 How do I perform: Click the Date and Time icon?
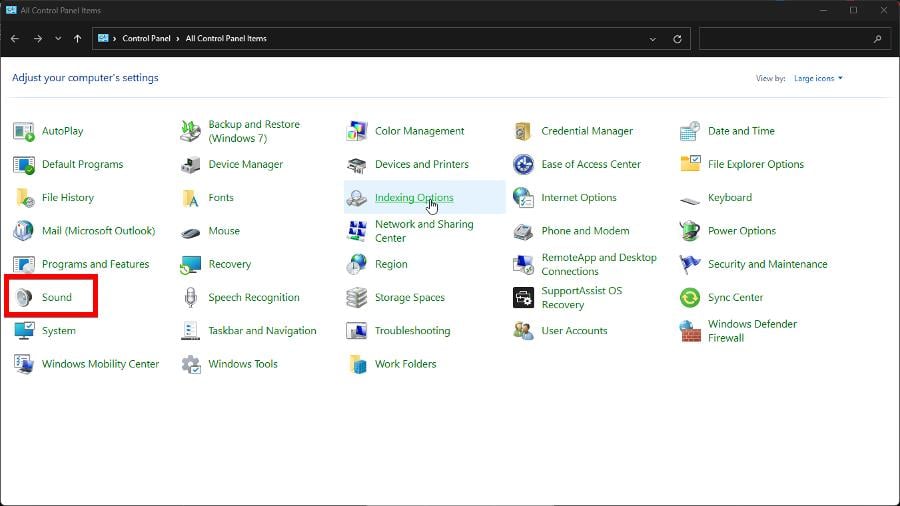[690, 131]
